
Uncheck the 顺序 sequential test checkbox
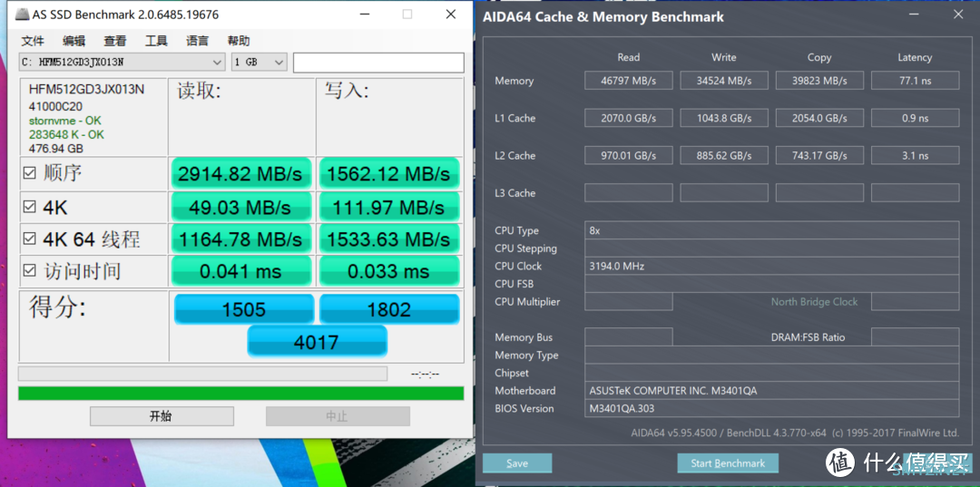29,173
